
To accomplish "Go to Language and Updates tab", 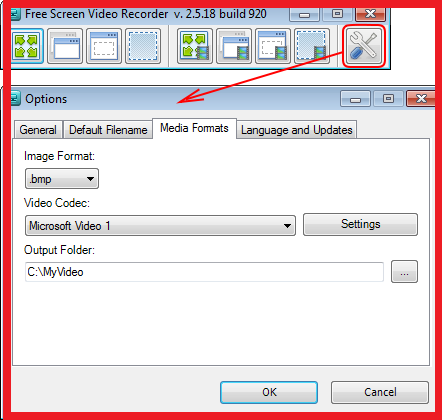I will point(297,130).
